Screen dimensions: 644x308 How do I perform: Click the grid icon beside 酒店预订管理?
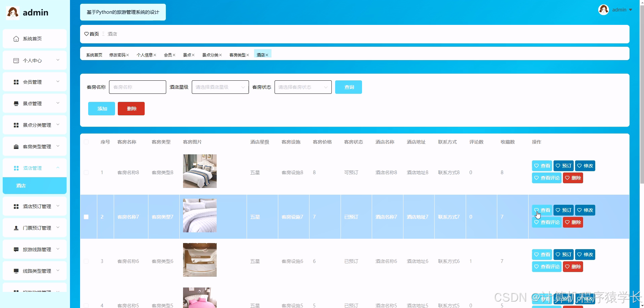coord(16,206)
